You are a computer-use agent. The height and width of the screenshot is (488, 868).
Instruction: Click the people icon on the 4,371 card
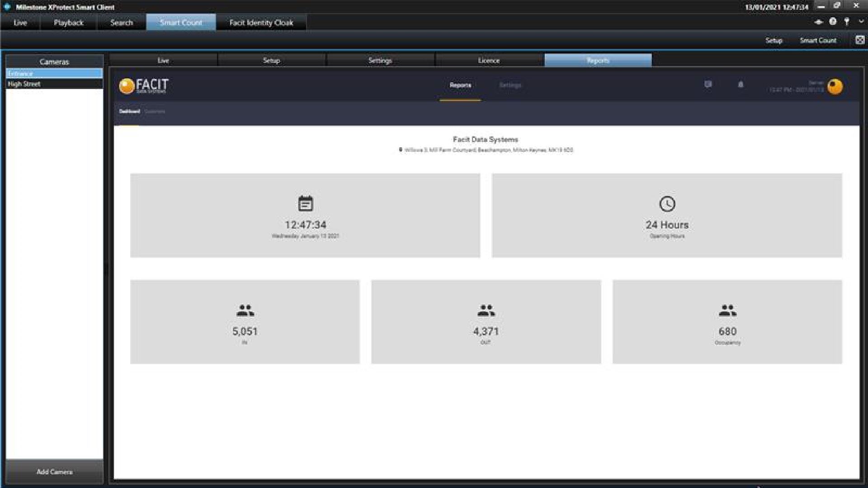pyautogui.click(x=486, y=310)
